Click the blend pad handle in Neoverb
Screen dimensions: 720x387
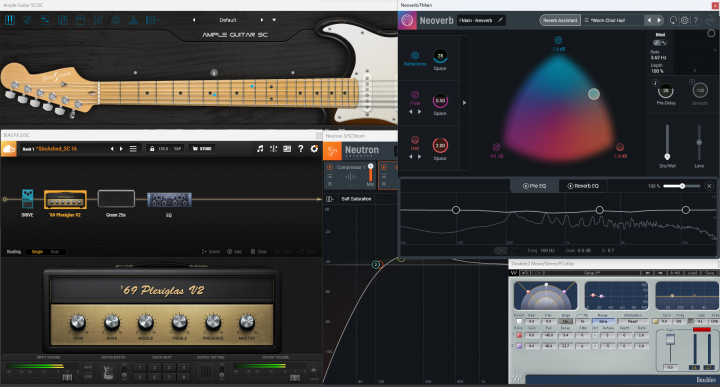click(594, 94)
